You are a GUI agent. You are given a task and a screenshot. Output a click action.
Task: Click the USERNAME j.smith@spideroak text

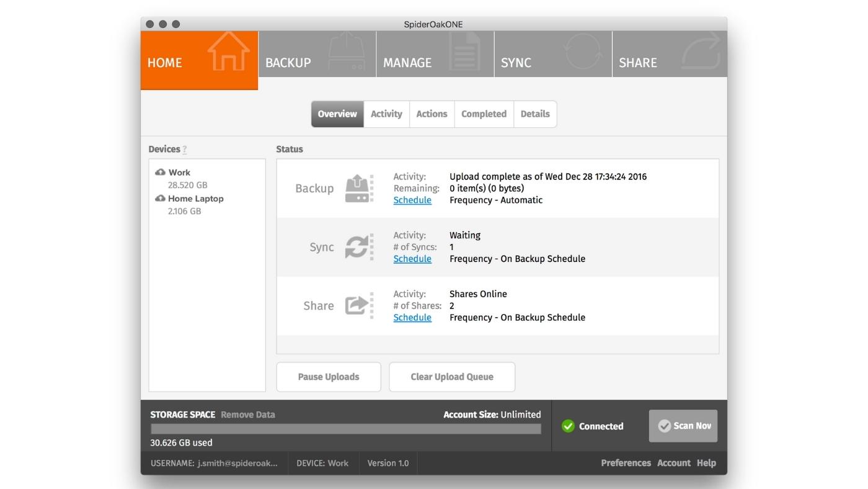tap(215, 463)
